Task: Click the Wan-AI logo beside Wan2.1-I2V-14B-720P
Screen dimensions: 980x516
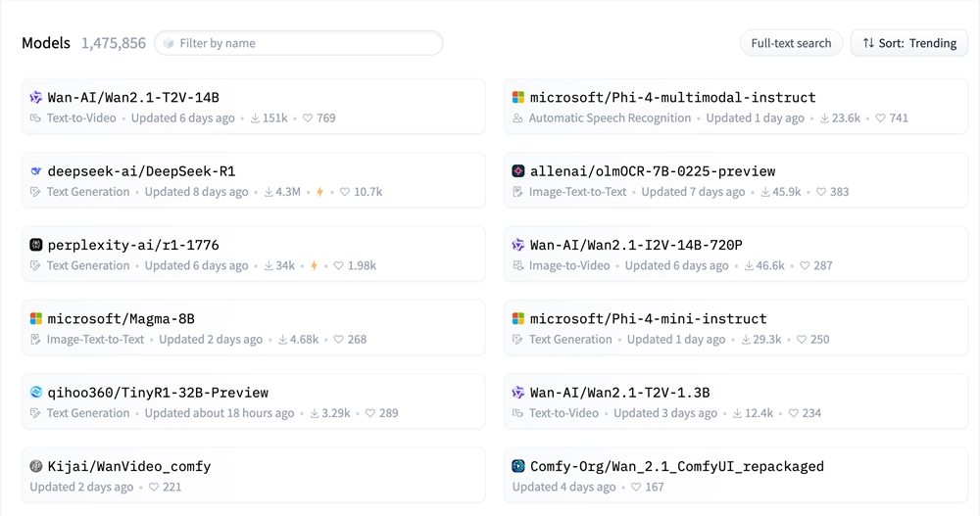Action: [x=518, y=244]
